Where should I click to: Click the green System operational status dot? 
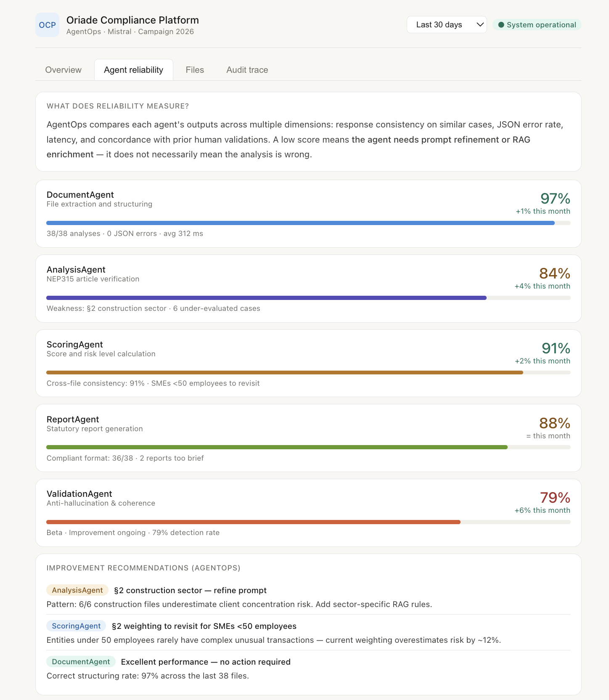(x=501, y=25)
